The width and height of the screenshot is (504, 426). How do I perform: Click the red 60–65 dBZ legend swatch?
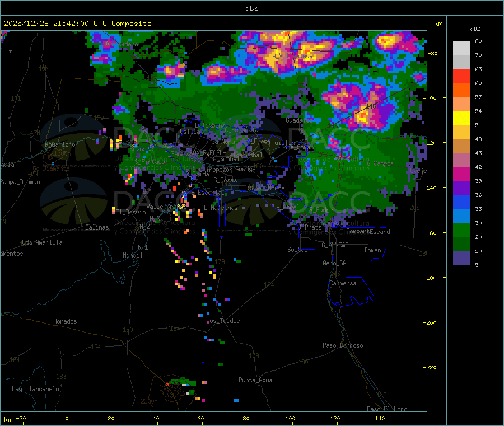(x=461, y=76)
